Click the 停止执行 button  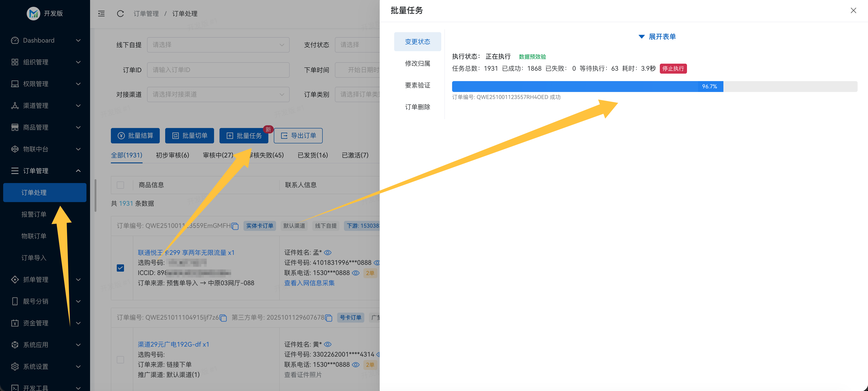673,68
